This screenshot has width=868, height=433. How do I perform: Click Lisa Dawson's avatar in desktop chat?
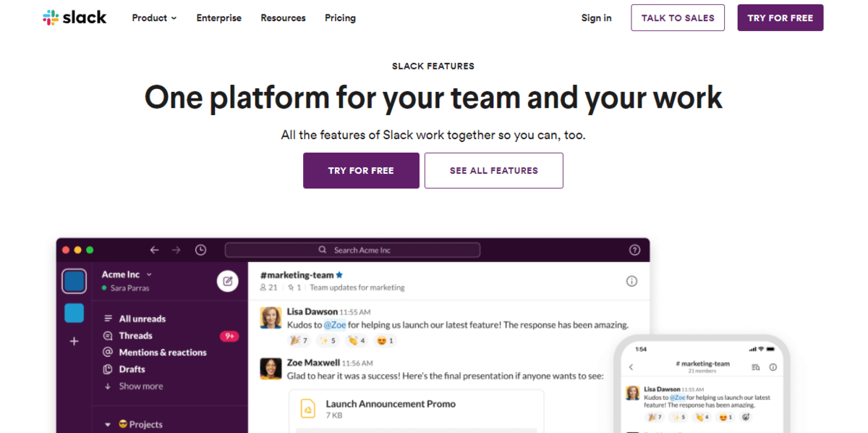pyautogui.click(x=271, y=318)
